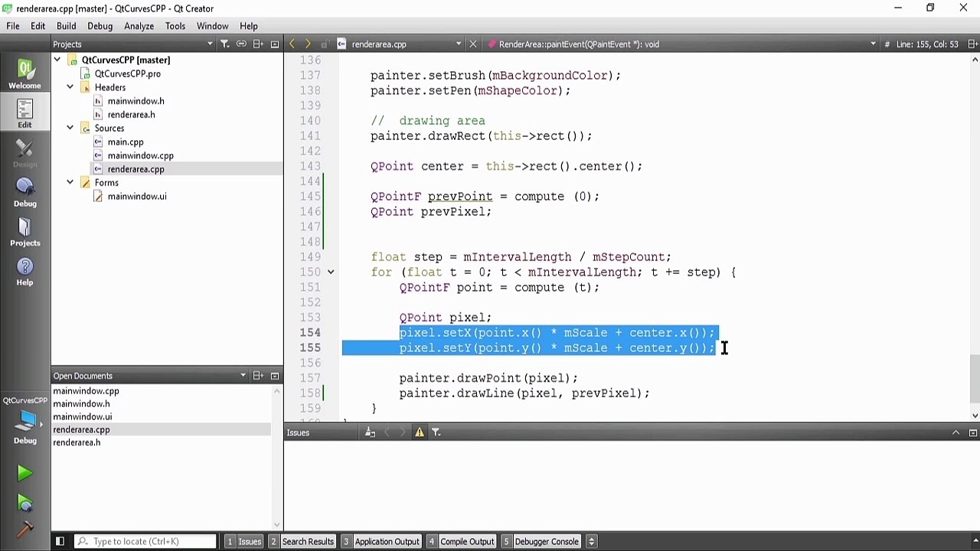The width and height of the screenshot is (980, 551).
Task: Open the Welcome mode
Action: [x=24, y=75]
